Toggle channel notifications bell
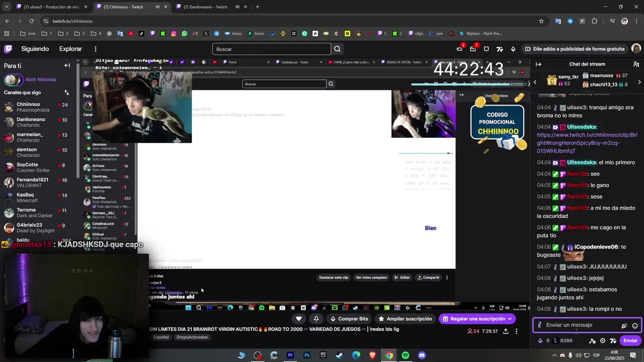 coord(316,319)
